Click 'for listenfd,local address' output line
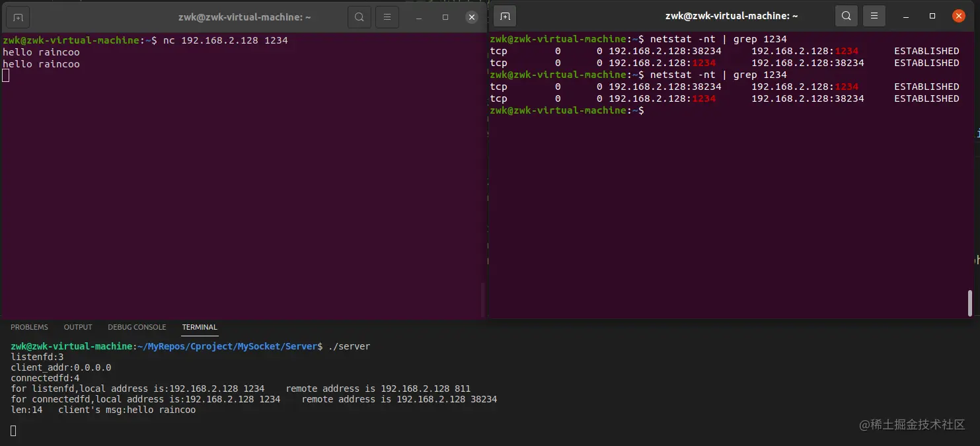 click(241, 389)
